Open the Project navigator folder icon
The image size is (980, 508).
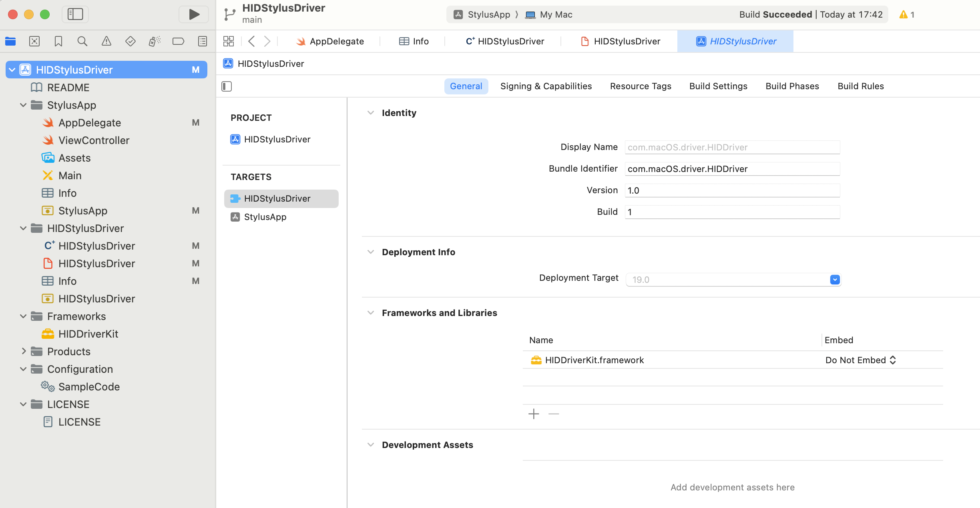tap(10, 41)
